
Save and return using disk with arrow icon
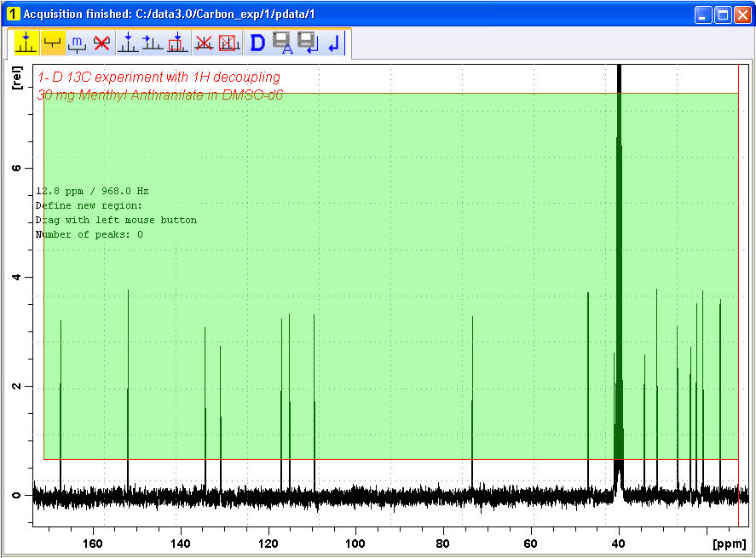pyautogui.click(x=308, y=43)
